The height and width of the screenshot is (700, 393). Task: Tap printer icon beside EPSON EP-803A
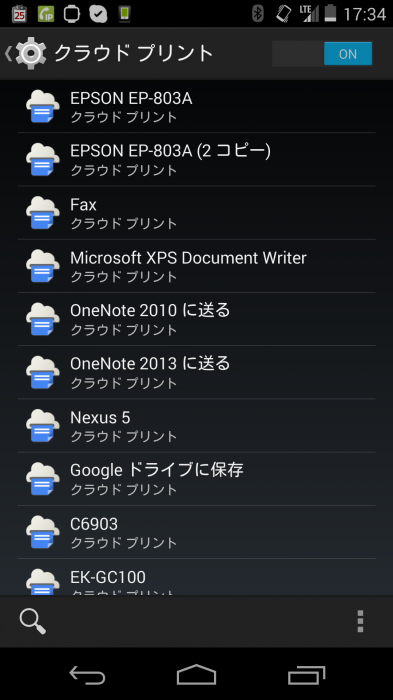[x=42, y=106]
